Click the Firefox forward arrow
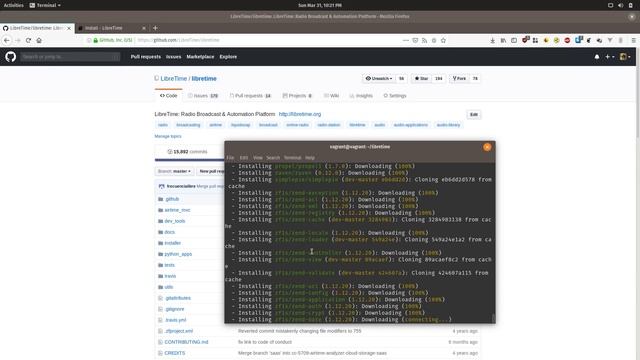The image size is (640, 360). tap(18, 40)
